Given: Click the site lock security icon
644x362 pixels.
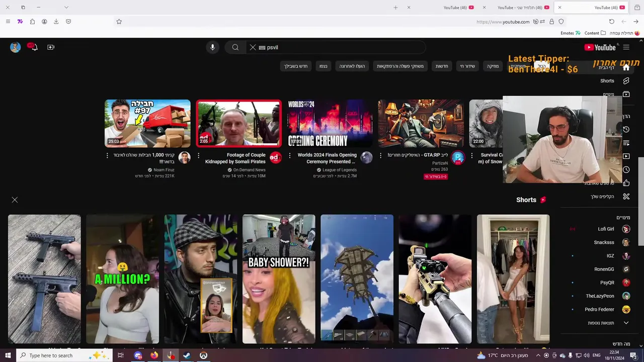Looking at the screenshot, I should click(552, 22).
